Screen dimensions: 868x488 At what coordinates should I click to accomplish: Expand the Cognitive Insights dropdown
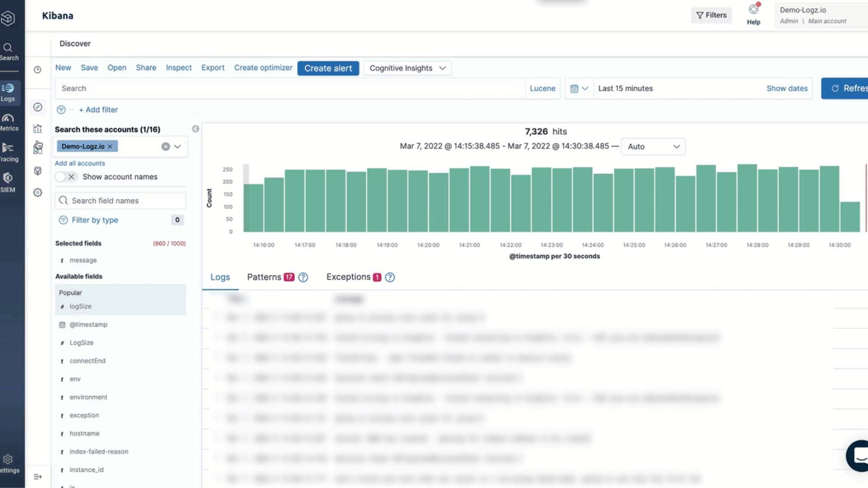click(x=407, y=68)
